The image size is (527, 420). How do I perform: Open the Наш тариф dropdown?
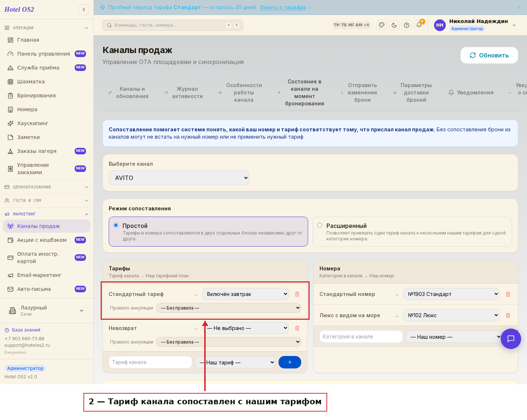[235, 362]
